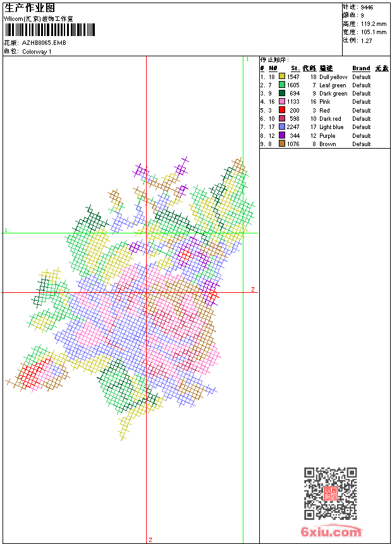Select the Light blue thread swatch

coord(282,127)
